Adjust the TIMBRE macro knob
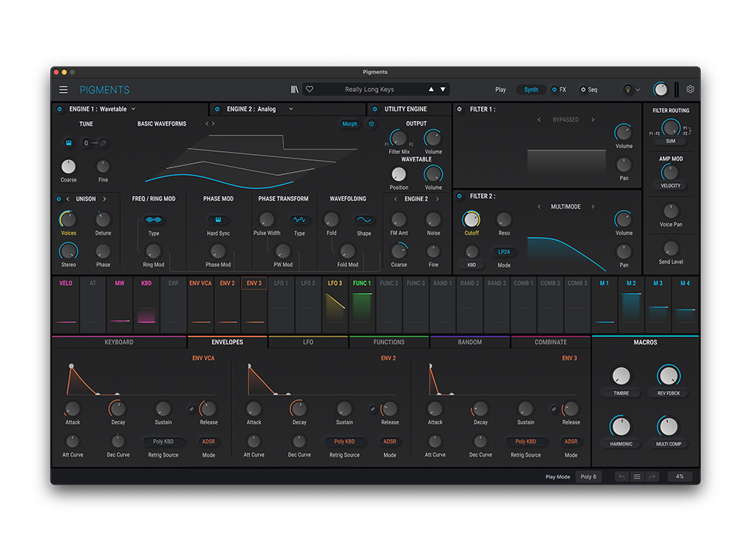Viewport: 751px width, 560px height. coord(621,376)
